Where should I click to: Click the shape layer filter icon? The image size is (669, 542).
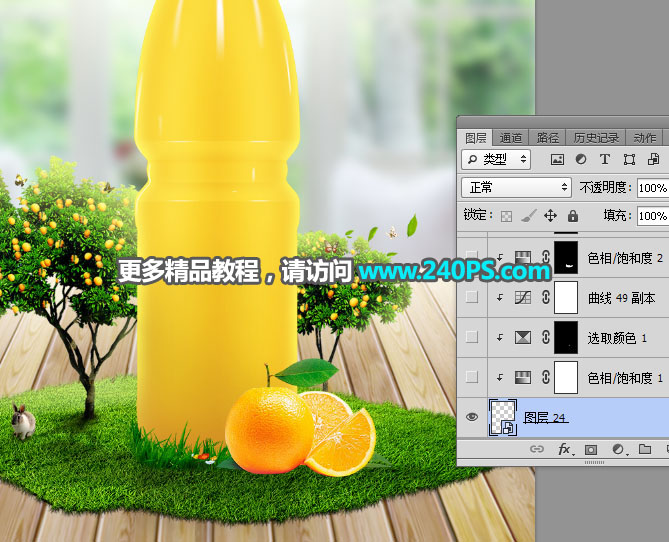629,159
